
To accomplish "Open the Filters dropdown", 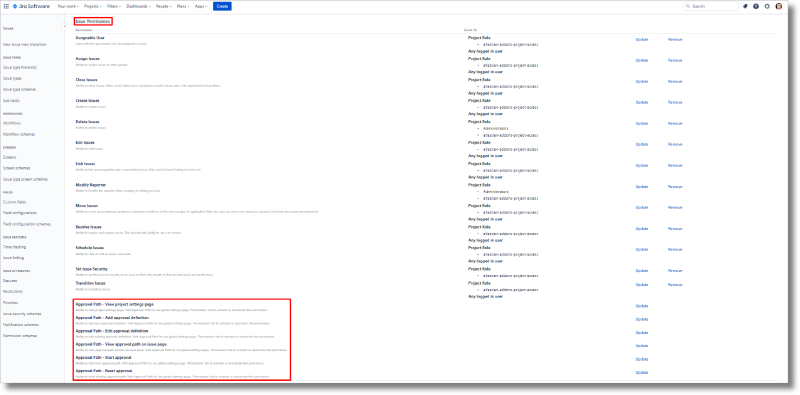I will 115,6.
